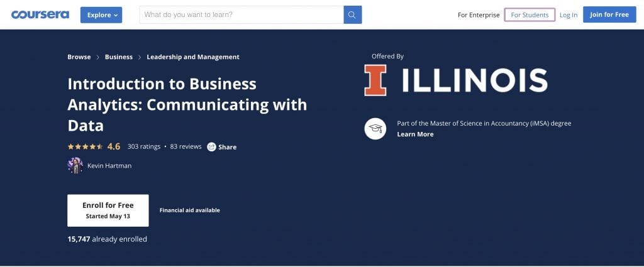Click the course title heading
Screen dimensions: 644x267
click(187, 104)
